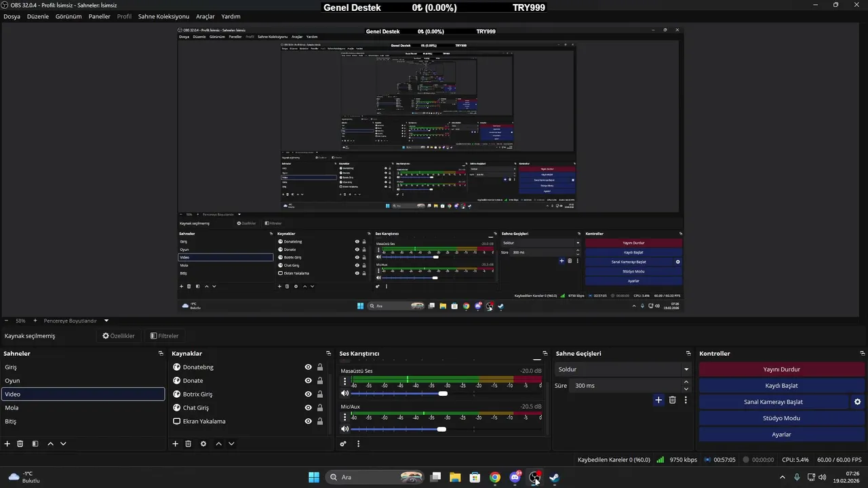Add a new scene with plus icon
This screenshot has width=868, height=488.
(7, 444)
